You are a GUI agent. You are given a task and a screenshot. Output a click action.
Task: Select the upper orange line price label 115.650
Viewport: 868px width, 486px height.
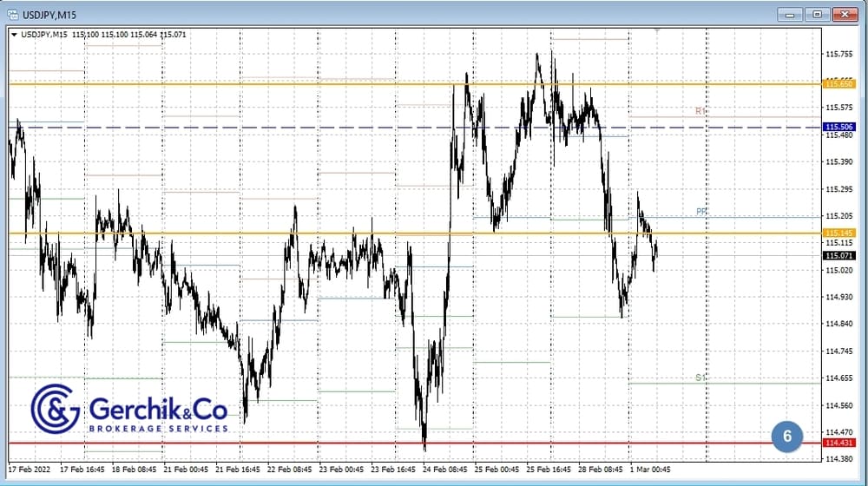[x=839, y=84]
